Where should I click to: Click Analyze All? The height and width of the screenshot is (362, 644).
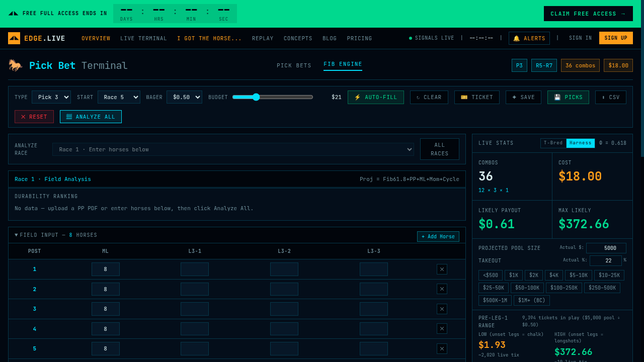click(91, 117)
